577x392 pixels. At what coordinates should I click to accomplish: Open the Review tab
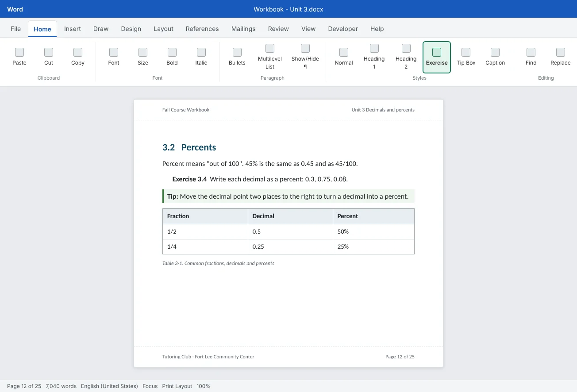(278, 29)
